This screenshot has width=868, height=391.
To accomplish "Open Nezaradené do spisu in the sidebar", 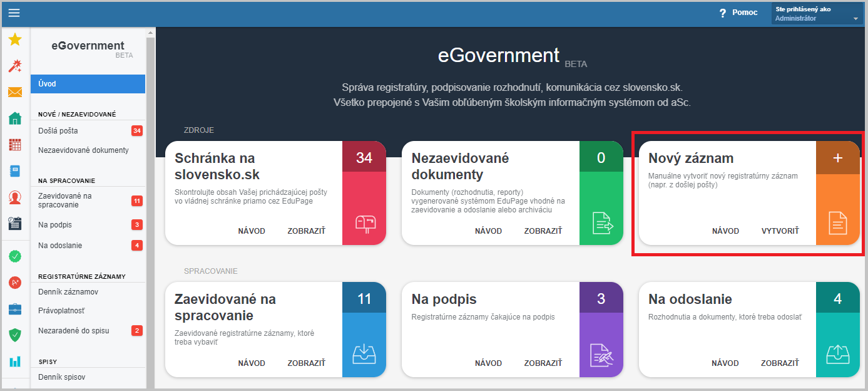I will click(x=88, y=330).
